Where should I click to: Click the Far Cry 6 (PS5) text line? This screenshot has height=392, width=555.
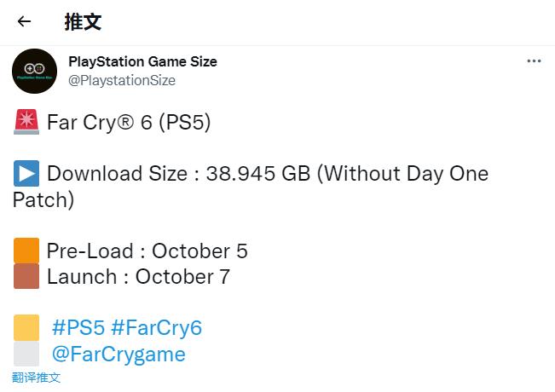point(129,123)
